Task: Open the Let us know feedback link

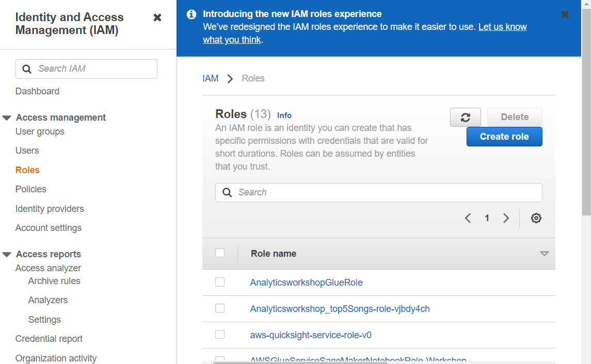Action: (x=503, y=27)
